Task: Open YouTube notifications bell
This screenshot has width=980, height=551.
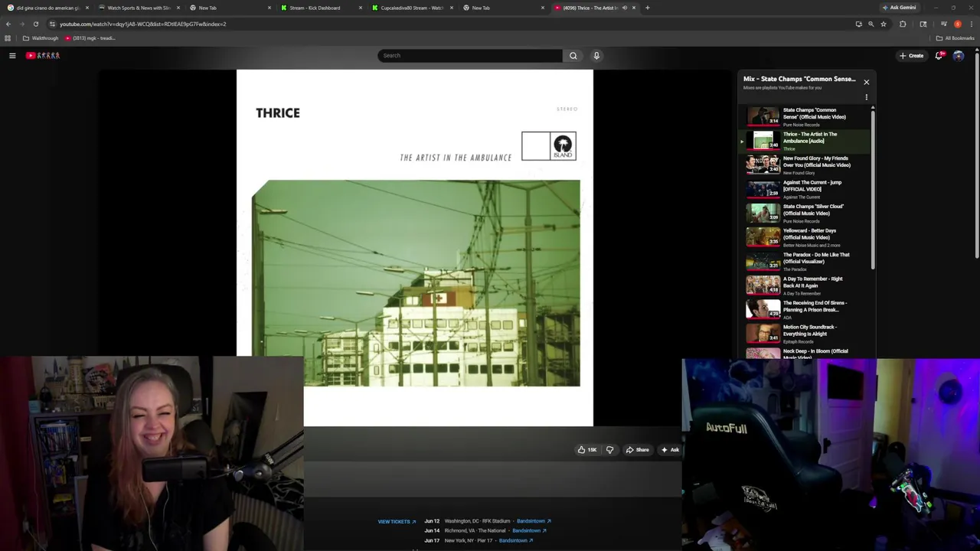Action: (939, 55)
